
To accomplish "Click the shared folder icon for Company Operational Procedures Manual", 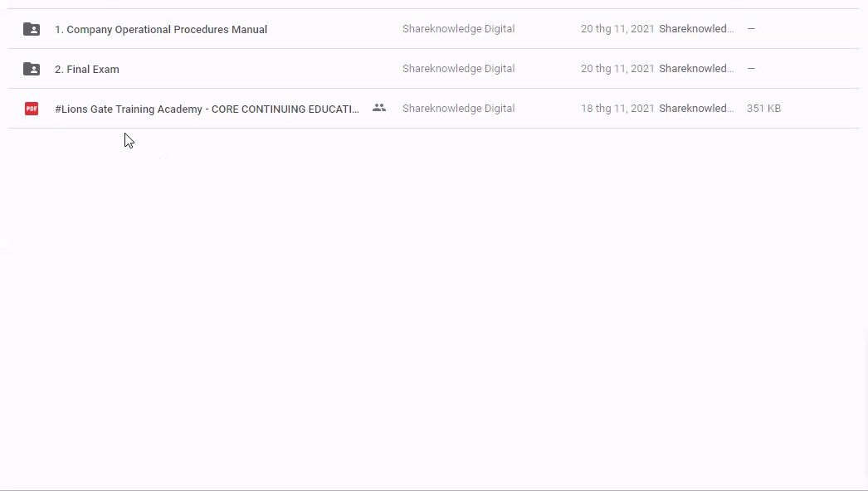I will pyautogui.click(x=32, y=29).
